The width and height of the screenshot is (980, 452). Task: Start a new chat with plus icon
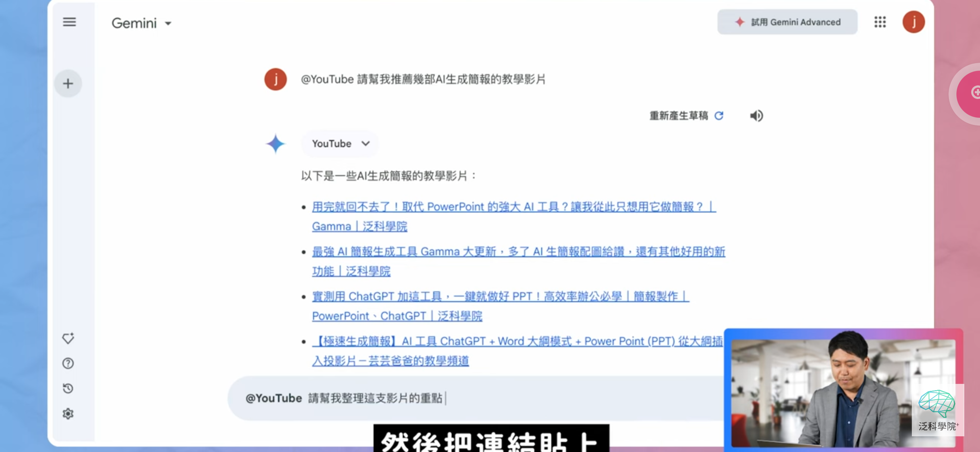pyautogui.click(x=68, y=83)
